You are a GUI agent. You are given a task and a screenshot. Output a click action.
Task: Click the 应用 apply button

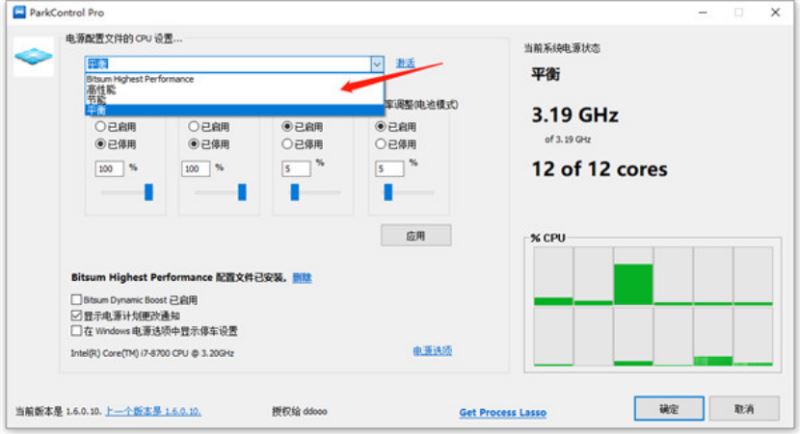pyautogui.click(x=416, y=236)
